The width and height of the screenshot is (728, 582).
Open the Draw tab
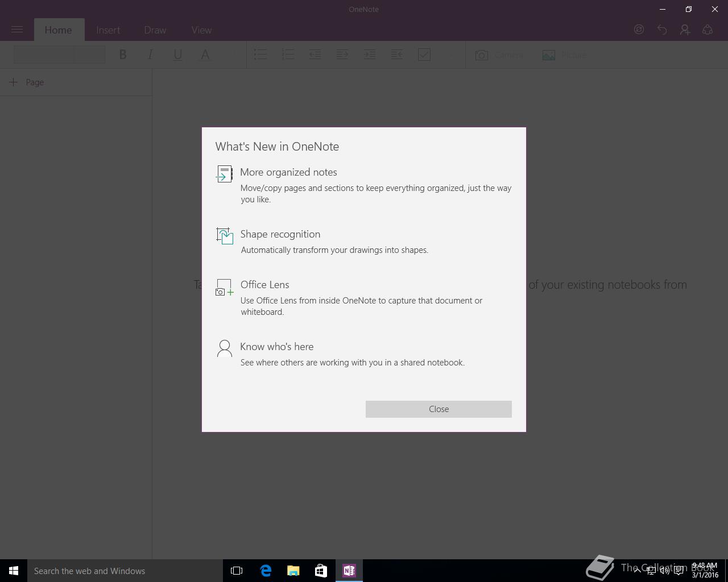[155, 30]
